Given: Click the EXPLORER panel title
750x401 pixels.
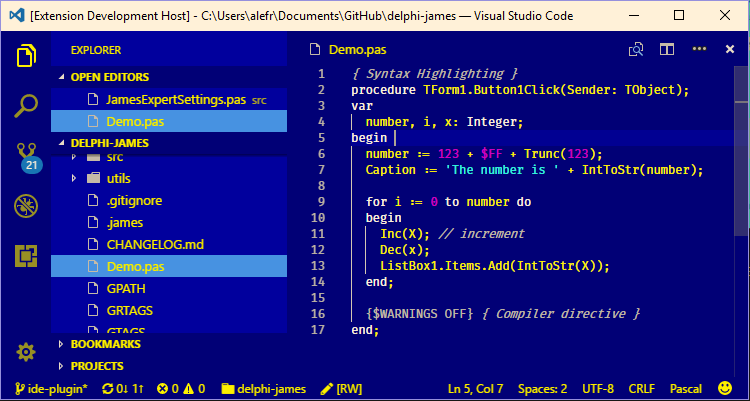Looking at the screenshot, I should point(96,50).
